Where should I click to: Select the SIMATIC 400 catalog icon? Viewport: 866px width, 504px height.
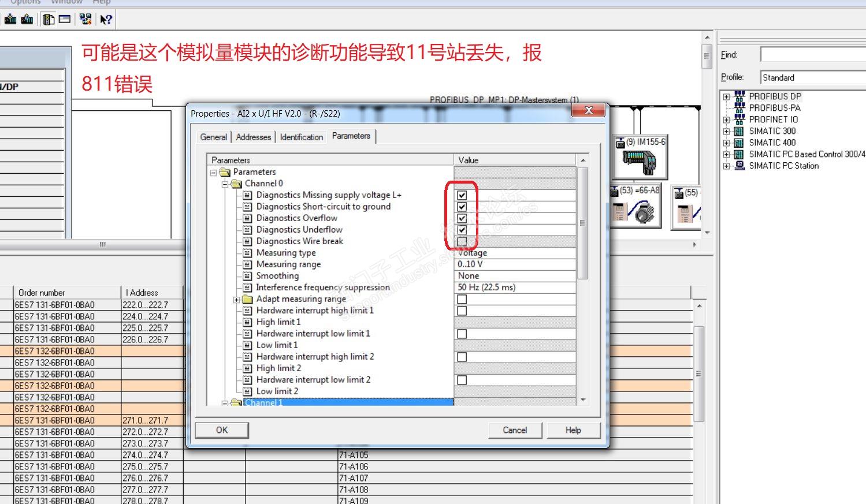739,143
